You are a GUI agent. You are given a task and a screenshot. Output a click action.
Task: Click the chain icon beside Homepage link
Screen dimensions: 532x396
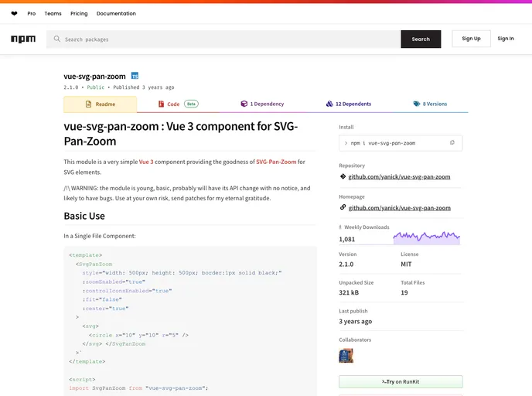pos(343,207)
